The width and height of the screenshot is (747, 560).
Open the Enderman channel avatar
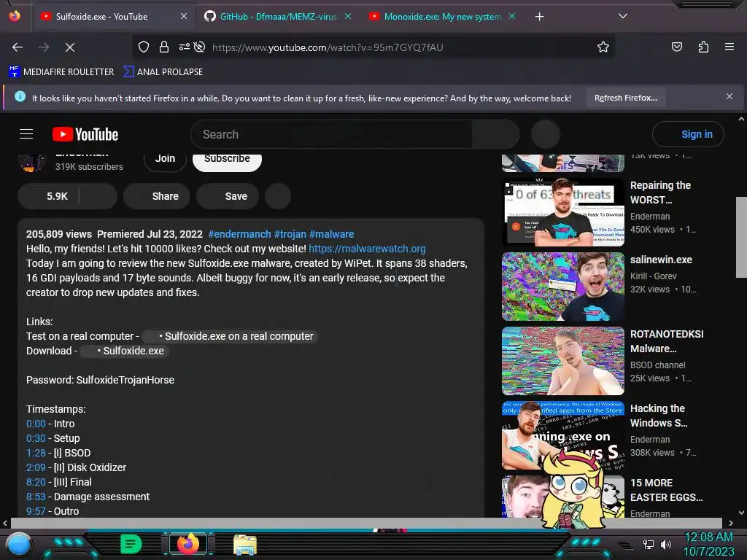pyautogui.click(x=31, y=162)
